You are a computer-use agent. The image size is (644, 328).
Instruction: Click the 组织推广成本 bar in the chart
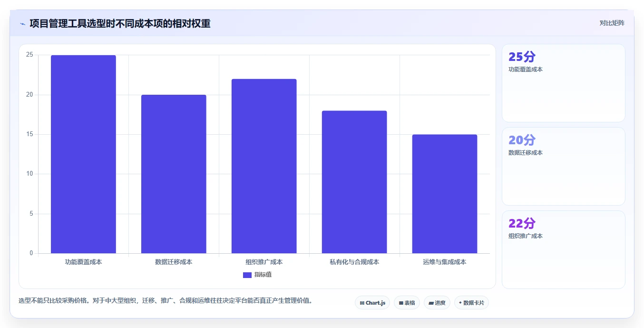(x=264, y=166)
